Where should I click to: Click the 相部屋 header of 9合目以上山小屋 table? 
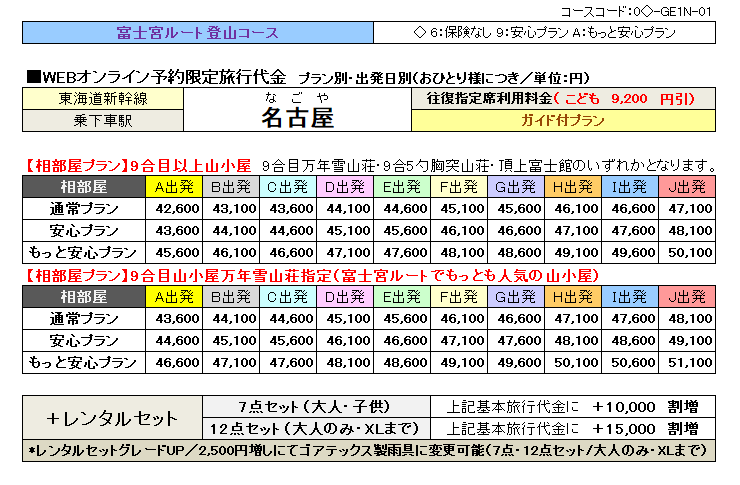[x=84, y=187]
